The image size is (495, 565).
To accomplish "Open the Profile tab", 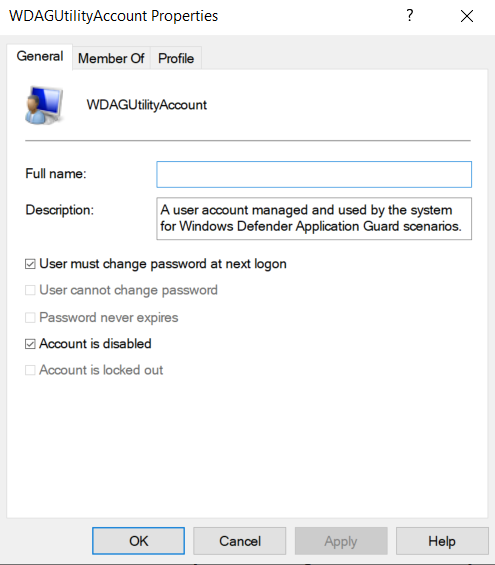I will [176, 58].
